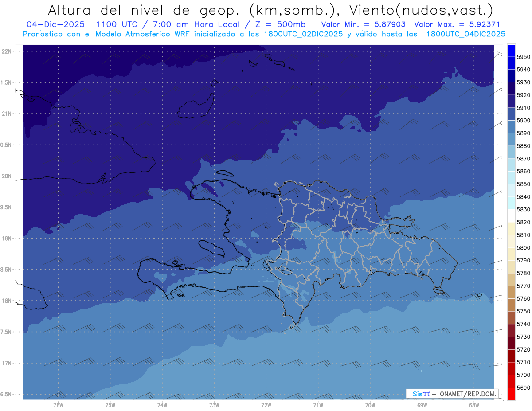532x411 pixels.
Task: Click the 'Valor Max. = 5.92371' value
Action: coord(457,24)
